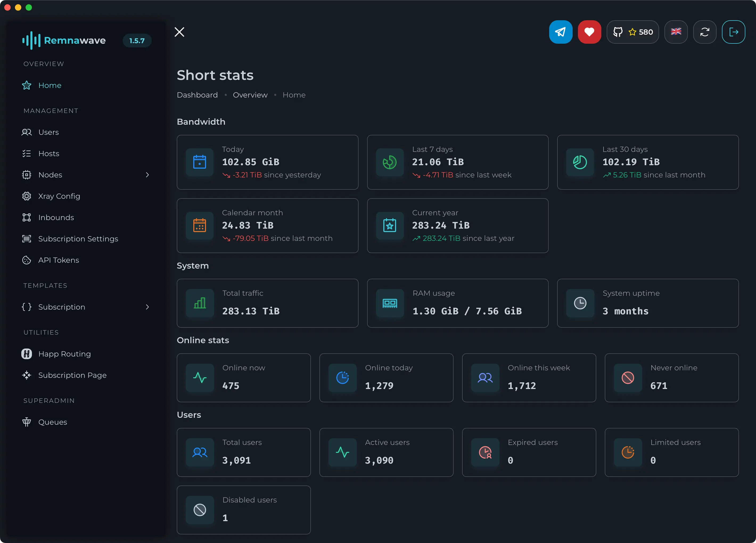Click the Telegram icon button
The height and width of the screenshot is (543, 756).
click(560, 32)
